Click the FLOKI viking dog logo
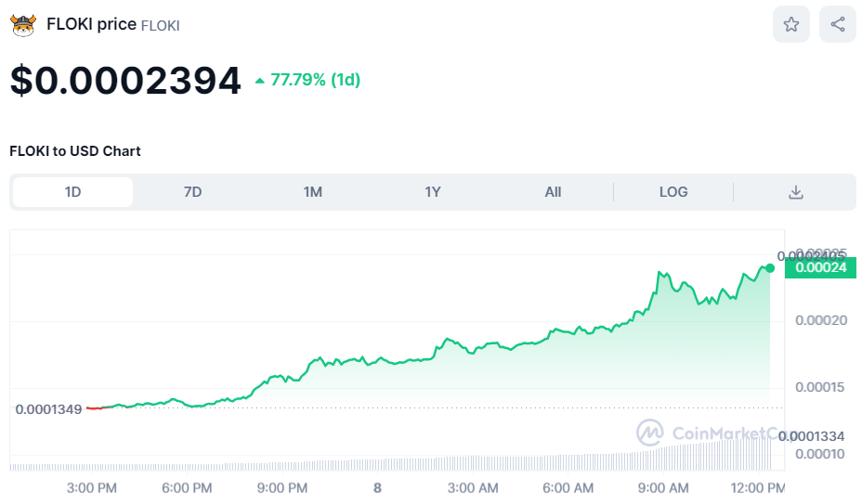 point(22,25)
